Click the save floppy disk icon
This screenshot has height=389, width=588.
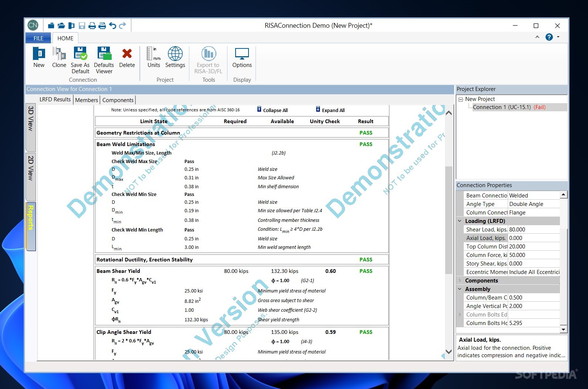(82, 26)
